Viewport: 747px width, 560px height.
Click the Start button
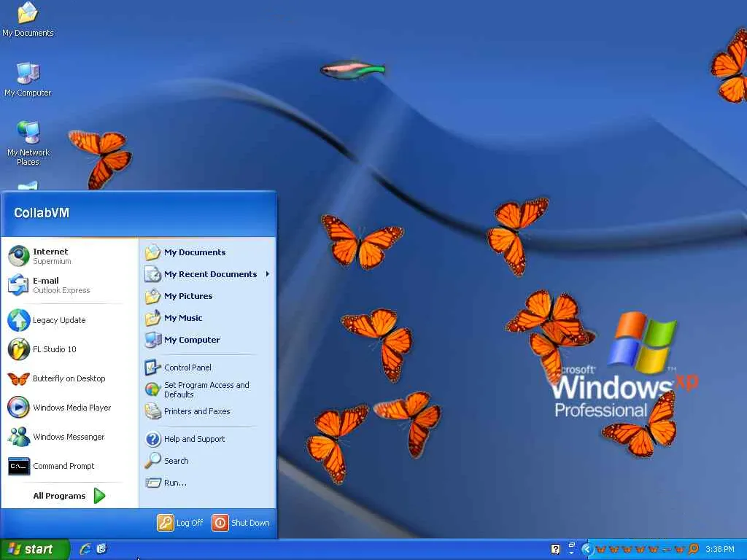pos(35,549)
